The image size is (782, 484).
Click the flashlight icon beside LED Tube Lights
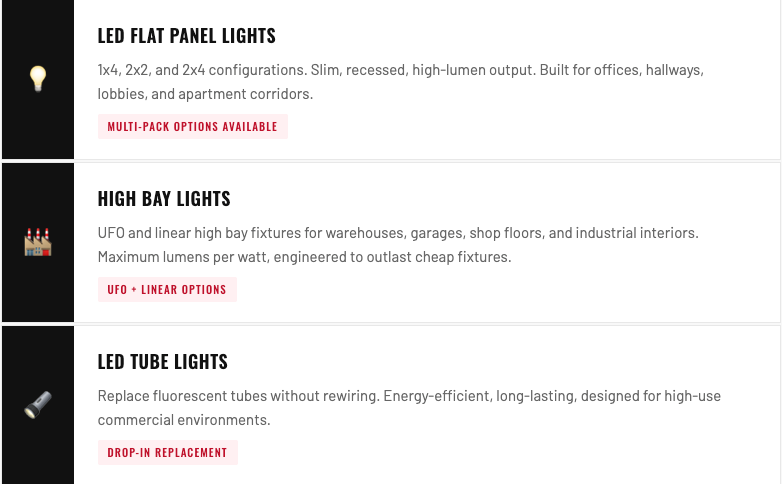click(x=38, y=405)
